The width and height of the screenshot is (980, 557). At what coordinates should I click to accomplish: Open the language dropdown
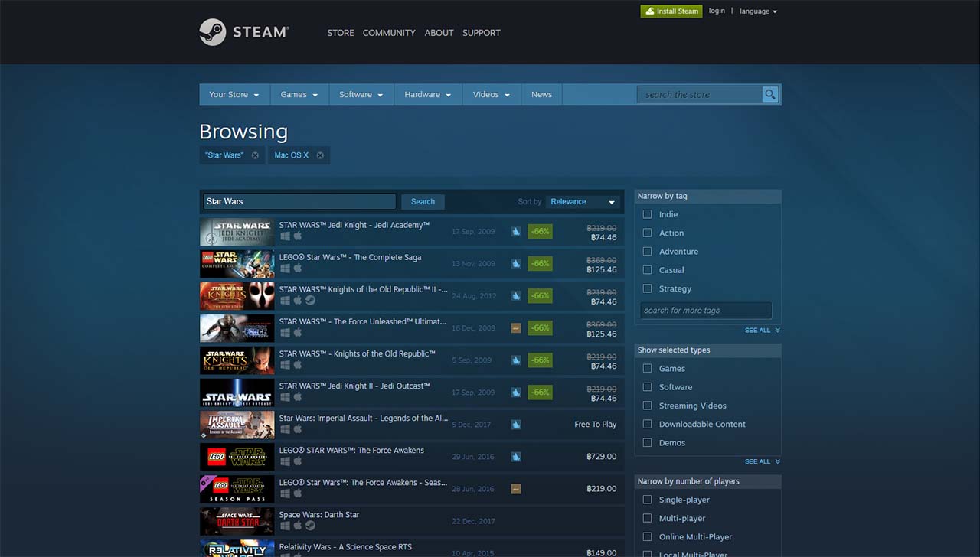point(756,11)
